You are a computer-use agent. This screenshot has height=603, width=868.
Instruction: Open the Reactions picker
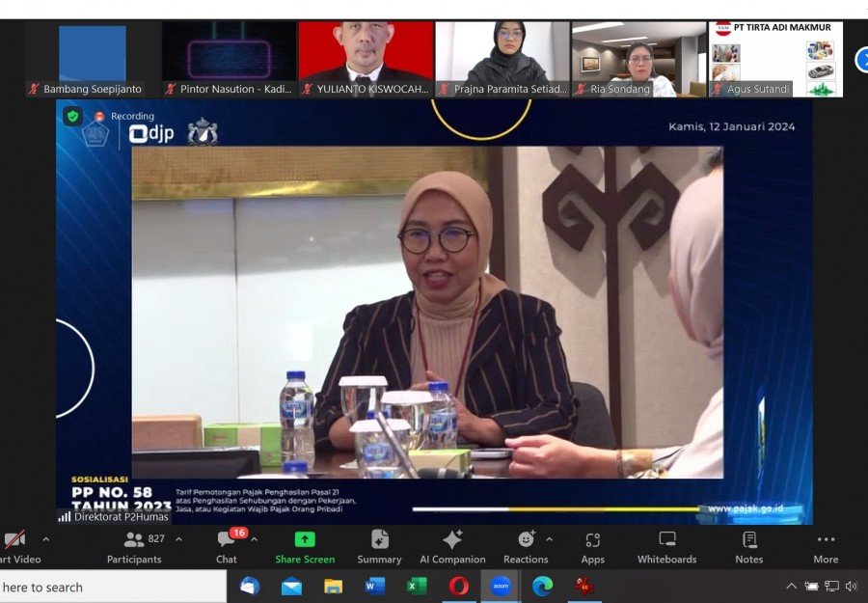pos(526,546)
